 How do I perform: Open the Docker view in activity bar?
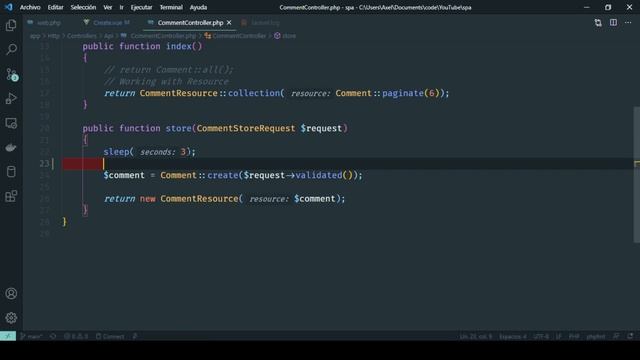coord(11,147)
